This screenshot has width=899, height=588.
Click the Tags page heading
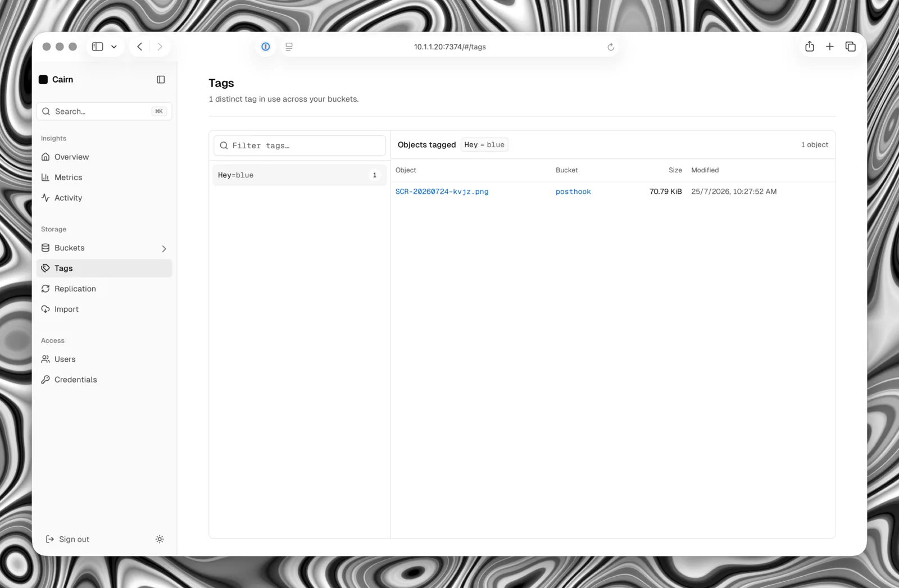pos(221,83)
